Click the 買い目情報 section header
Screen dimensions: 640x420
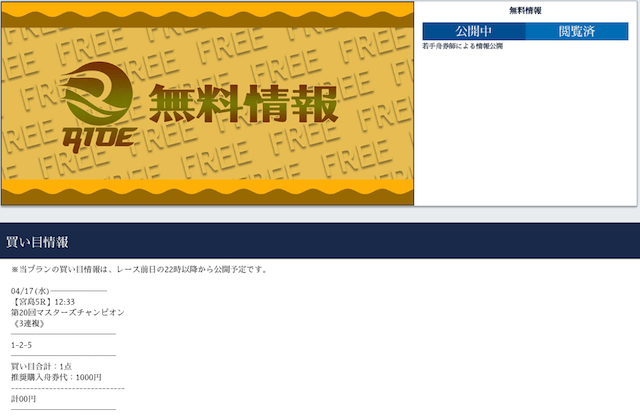pyautogui.click(x=37, y=242)
